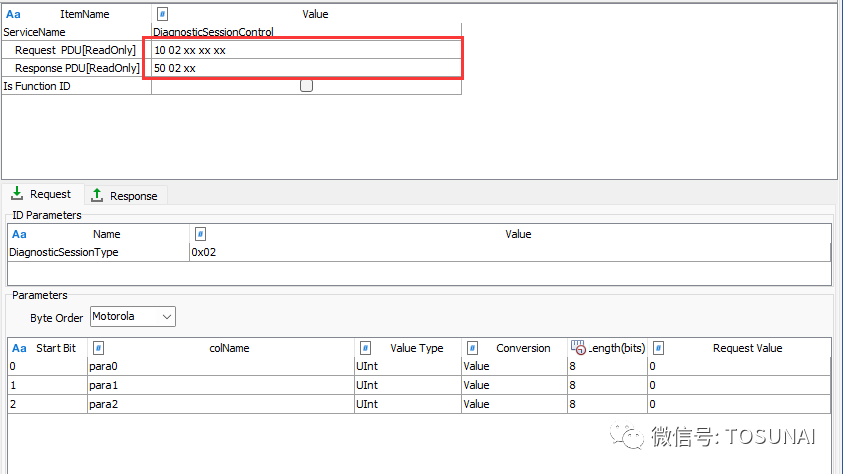
Task: Click Start Bit 1 cell
Action: (x=47, y=385)
